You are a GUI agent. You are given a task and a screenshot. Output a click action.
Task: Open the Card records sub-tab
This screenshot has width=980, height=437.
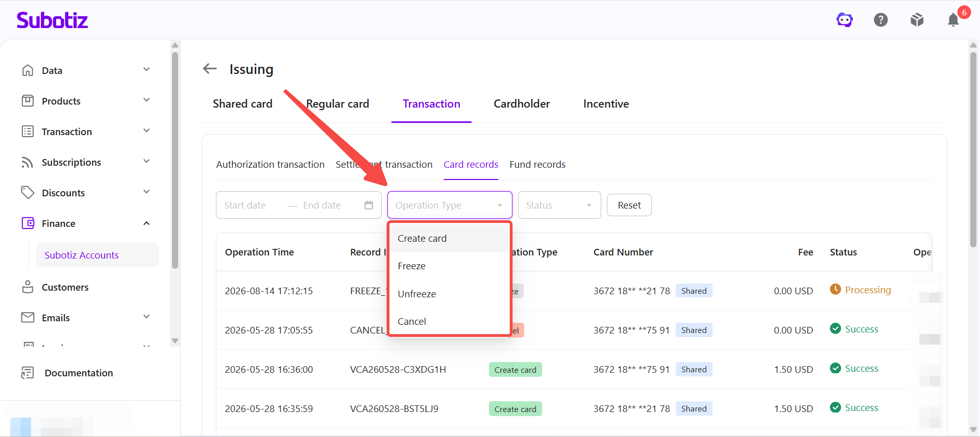pos(471,164)
